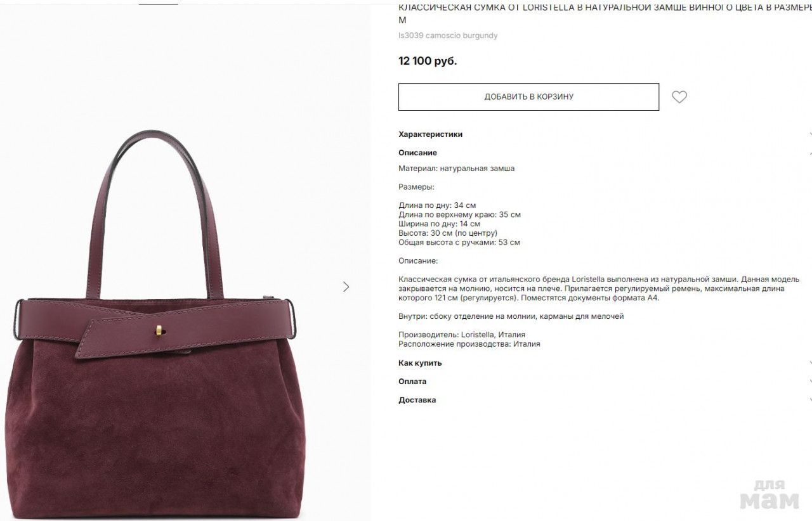The image size is (812, 521).
Task: Click the Материал: натуральная замша line
Action: (x=457, y=169)
